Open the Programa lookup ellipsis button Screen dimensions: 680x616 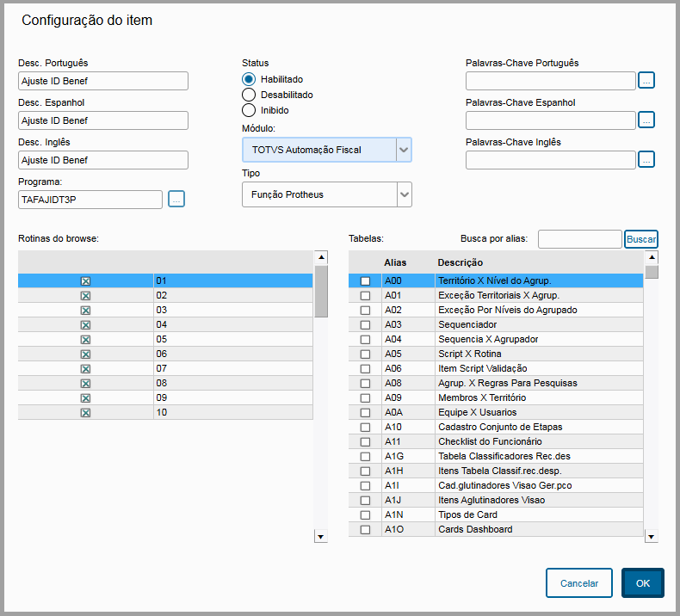(176, 200)
